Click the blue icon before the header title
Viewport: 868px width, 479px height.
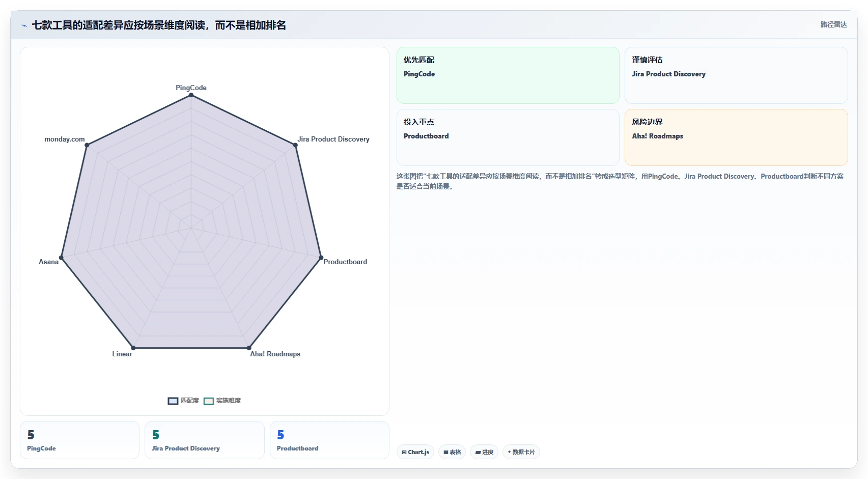[24, 25]
